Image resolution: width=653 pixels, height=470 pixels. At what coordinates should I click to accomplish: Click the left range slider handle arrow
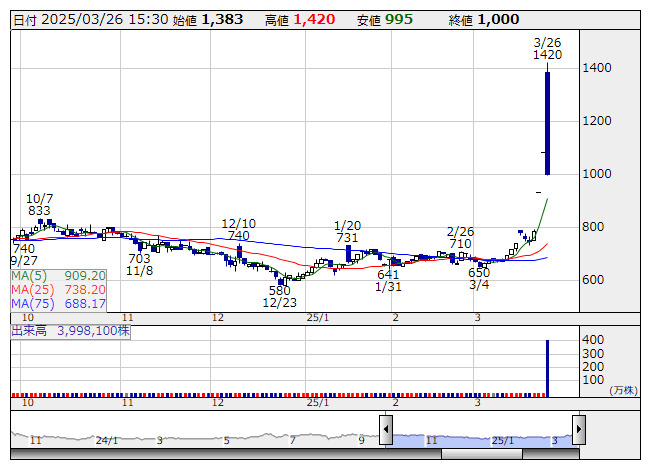point(386,429)
